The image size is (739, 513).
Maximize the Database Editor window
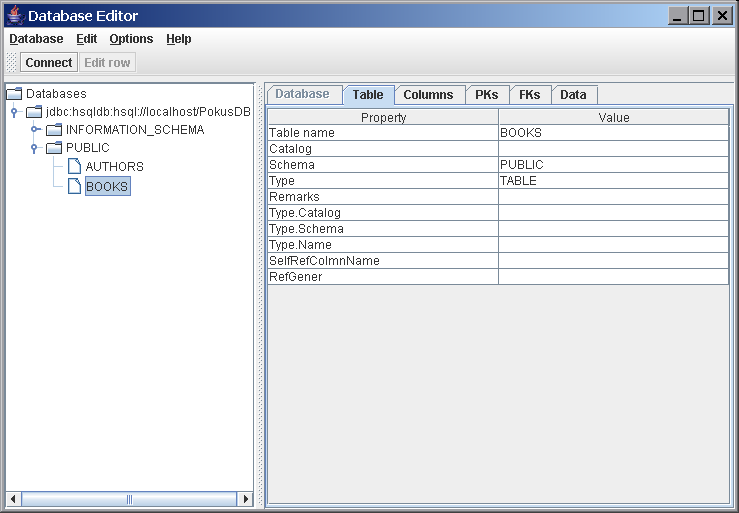click(699, 16)
